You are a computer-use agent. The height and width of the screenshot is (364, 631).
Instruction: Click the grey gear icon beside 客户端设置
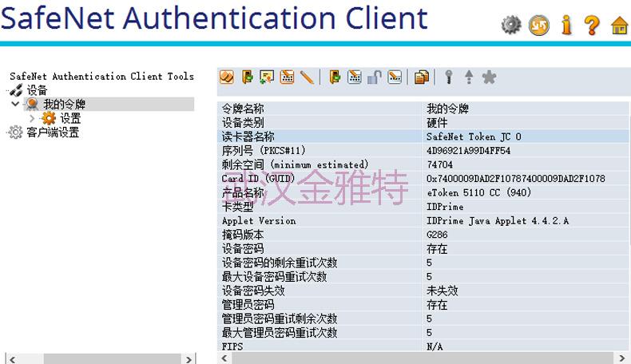tap(15, 132)
